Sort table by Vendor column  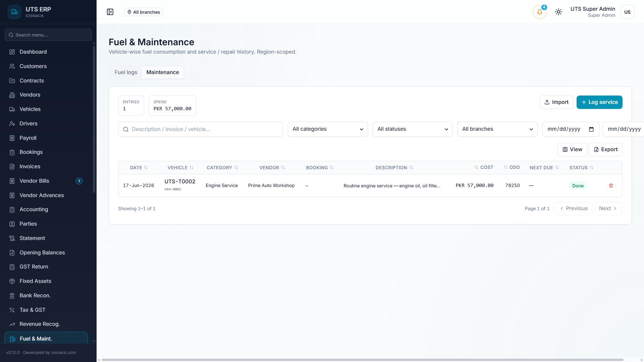(x=272, y=168)
